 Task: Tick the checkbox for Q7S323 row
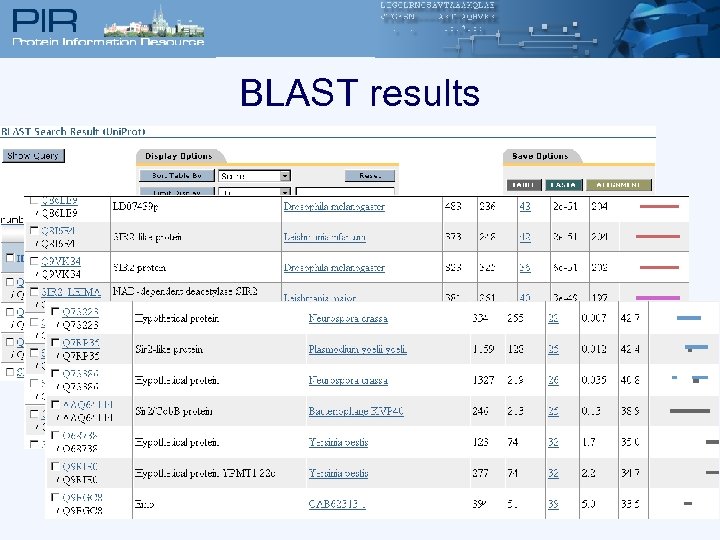(55, 311)
